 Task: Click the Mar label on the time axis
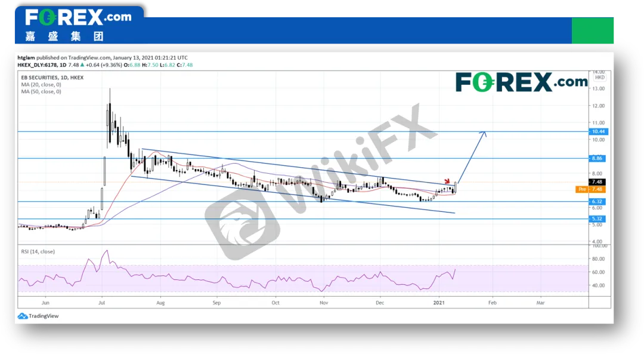coord(540,303)
